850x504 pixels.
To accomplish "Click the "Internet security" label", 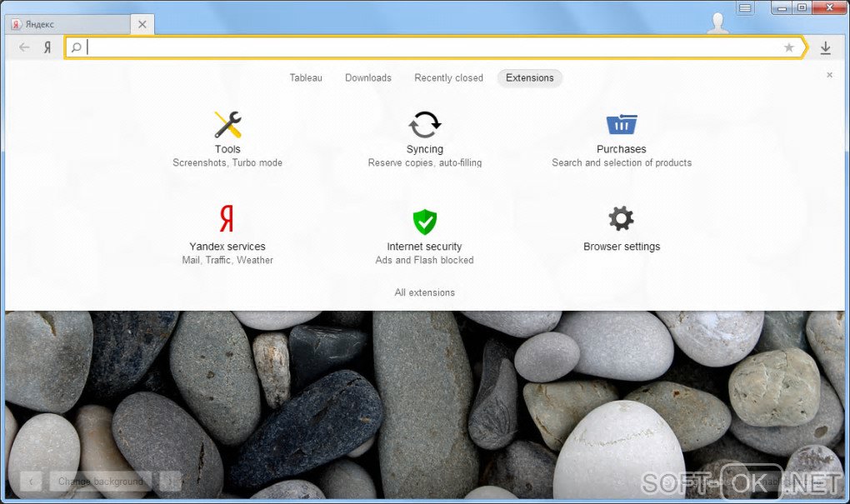I will tap(424, 247).
